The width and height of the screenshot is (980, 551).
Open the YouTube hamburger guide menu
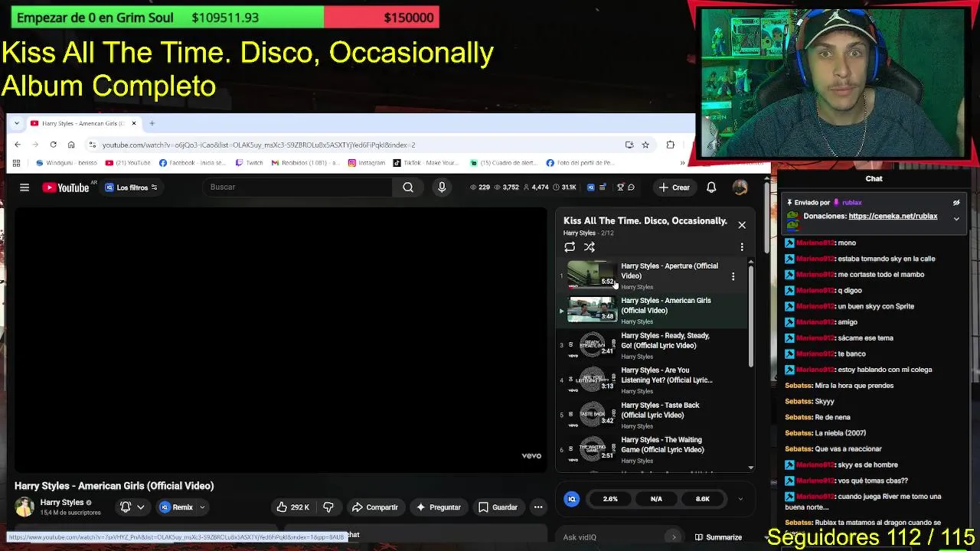24,187
